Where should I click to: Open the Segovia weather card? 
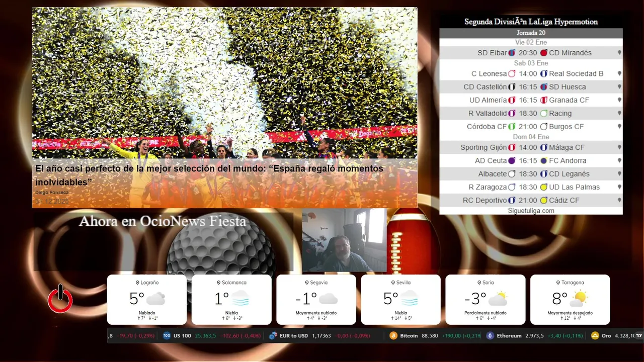[316, 300]
